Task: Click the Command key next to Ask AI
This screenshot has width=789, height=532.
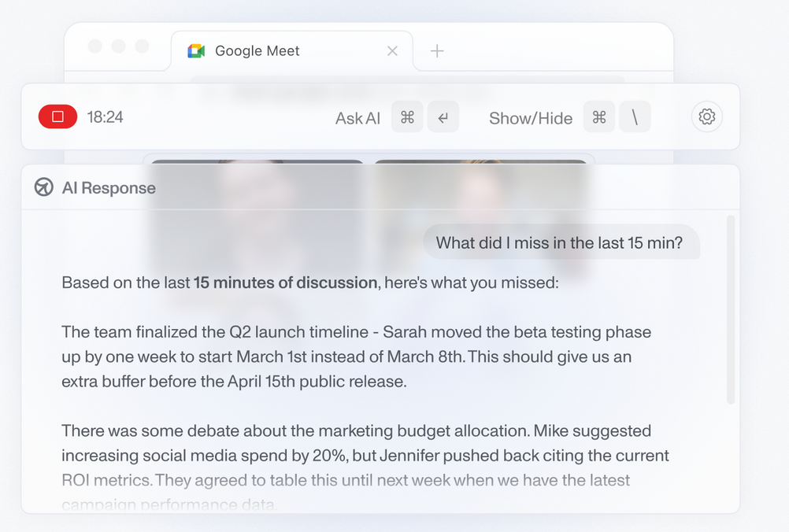Action: tap(407, 117)
